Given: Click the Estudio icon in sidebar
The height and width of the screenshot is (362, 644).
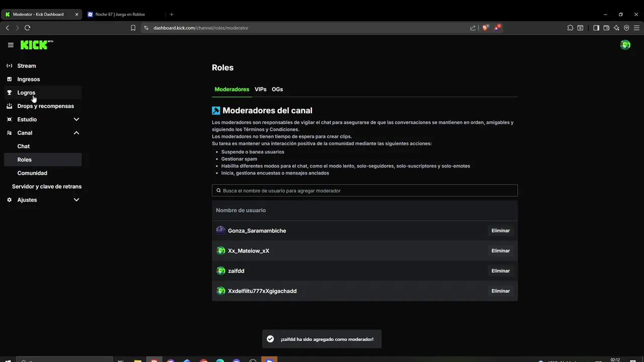Looking at the screenshot, I should (x=9, y=119).
